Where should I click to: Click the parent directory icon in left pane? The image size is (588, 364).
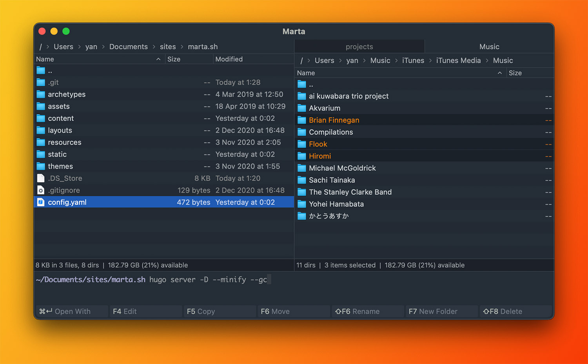click(x=41, y=71)
